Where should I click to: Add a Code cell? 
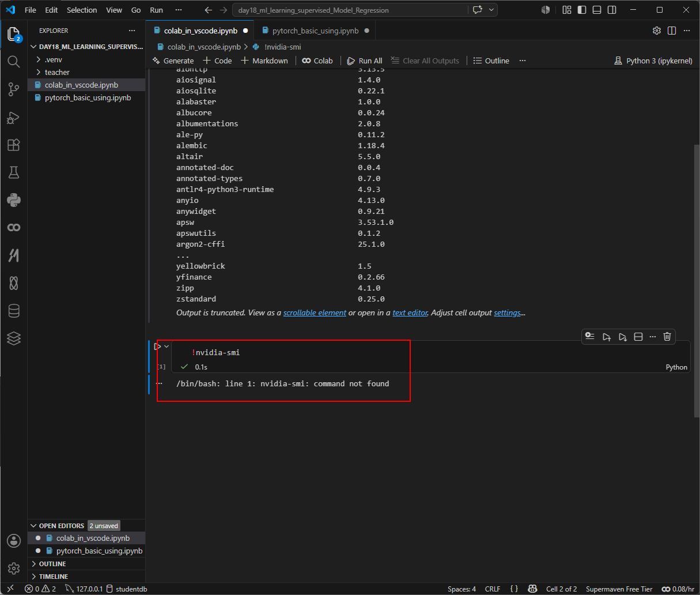click(x=217, y=61)
